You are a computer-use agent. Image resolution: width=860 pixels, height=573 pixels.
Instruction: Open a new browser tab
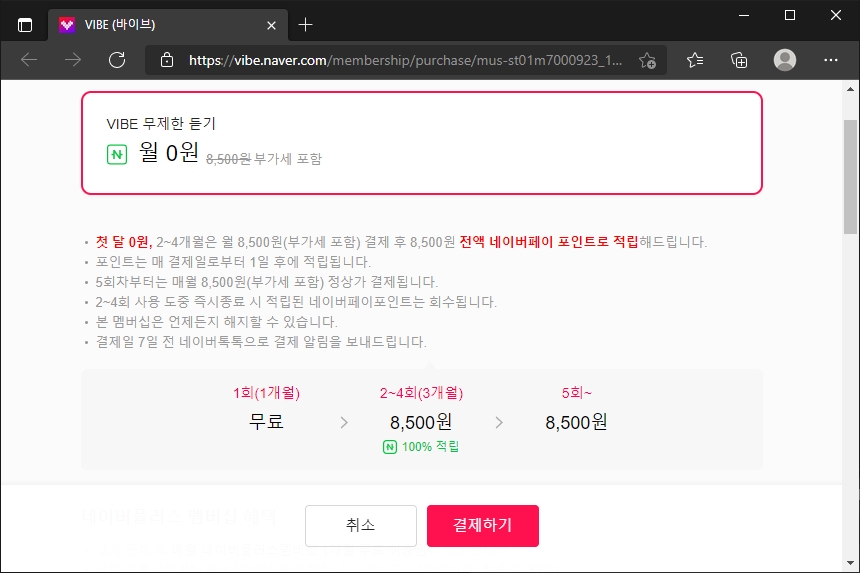pos(305,25)
